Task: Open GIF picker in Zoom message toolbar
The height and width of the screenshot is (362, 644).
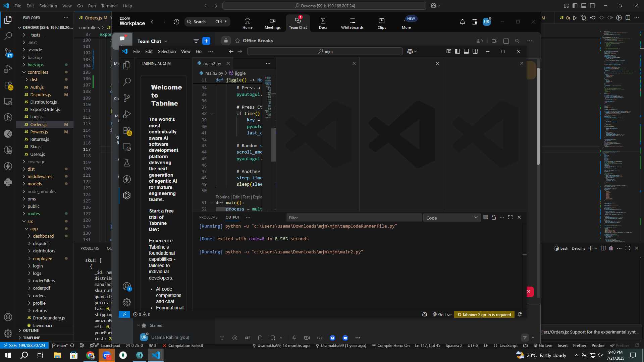Action: point(248,338)
